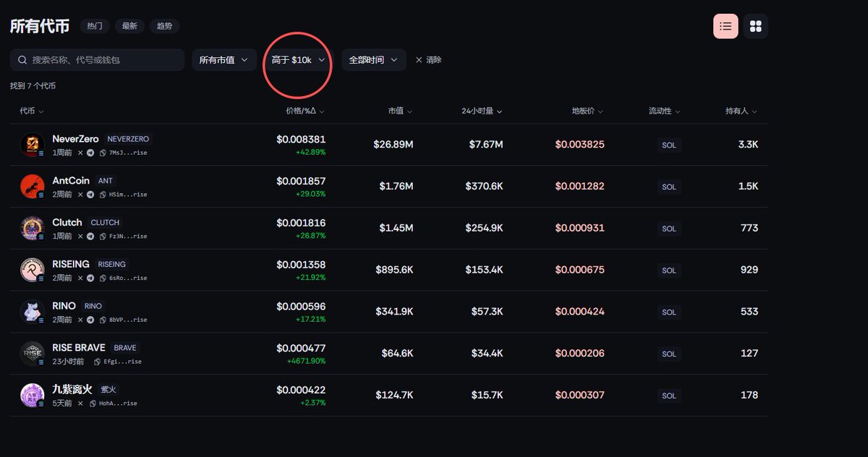The image size is (868, 457).
Task: Click the NEVERZERO ticker tag
Action: (x=128, y=139)
